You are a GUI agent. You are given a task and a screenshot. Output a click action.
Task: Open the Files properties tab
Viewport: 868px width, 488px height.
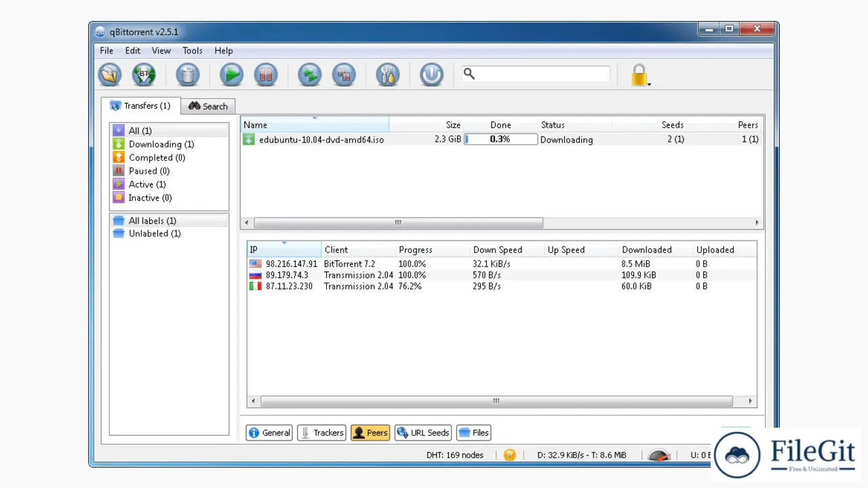tap(473, 432)
